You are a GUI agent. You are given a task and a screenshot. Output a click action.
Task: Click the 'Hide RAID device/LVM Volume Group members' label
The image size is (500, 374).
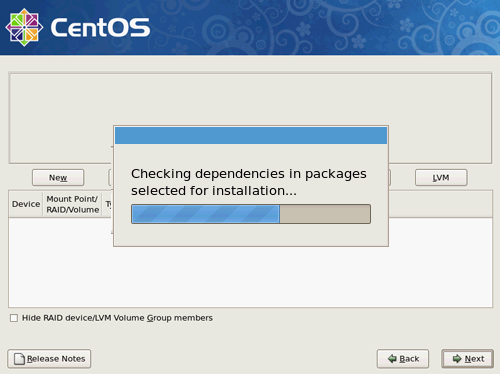coord(117,318)
